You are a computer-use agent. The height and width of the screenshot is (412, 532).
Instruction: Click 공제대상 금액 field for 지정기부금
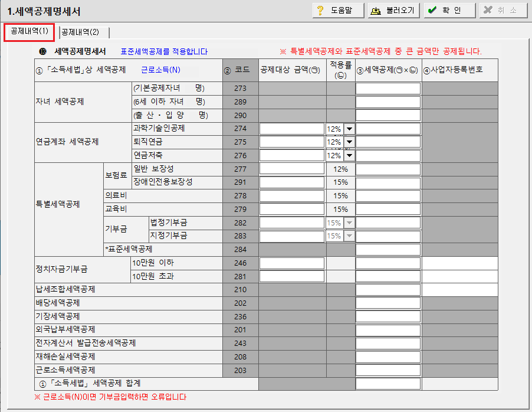pyautogui.click(x=292, y=236)
